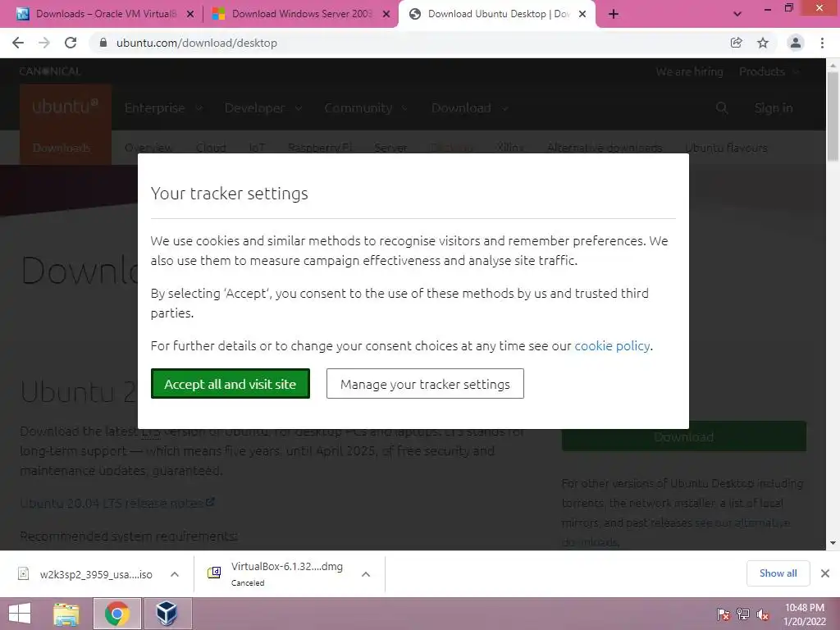Click the network tray icon
840x630 pixels.
click(743, 614)
